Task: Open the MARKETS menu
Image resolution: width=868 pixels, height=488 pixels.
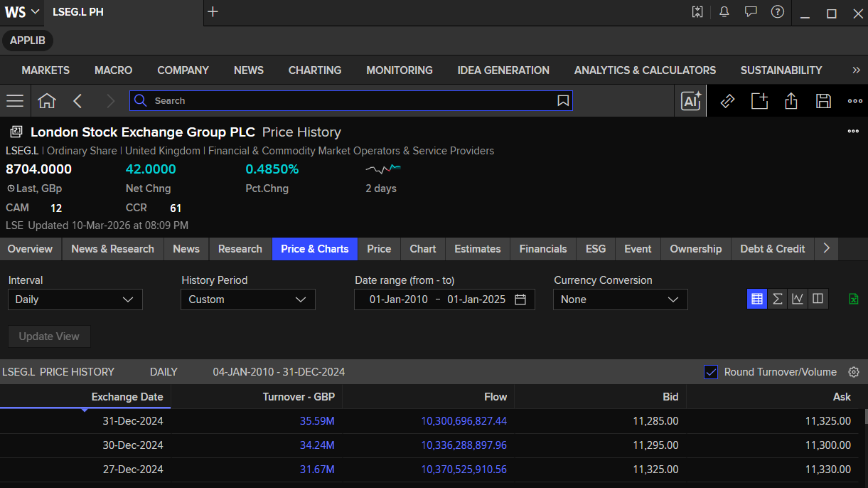Action: tap(45, 70)
